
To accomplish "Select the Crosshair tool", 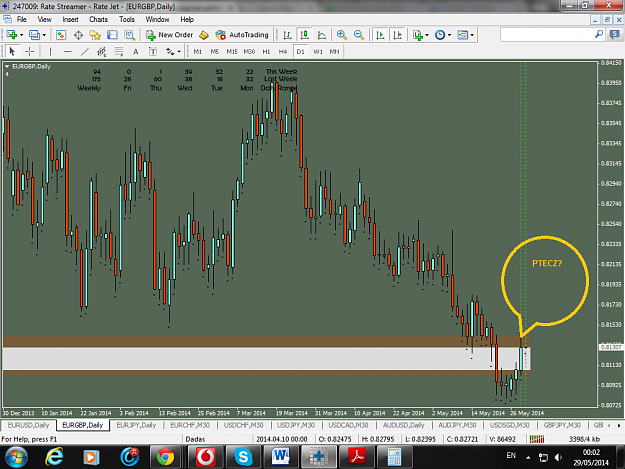I will coord(29,51).
